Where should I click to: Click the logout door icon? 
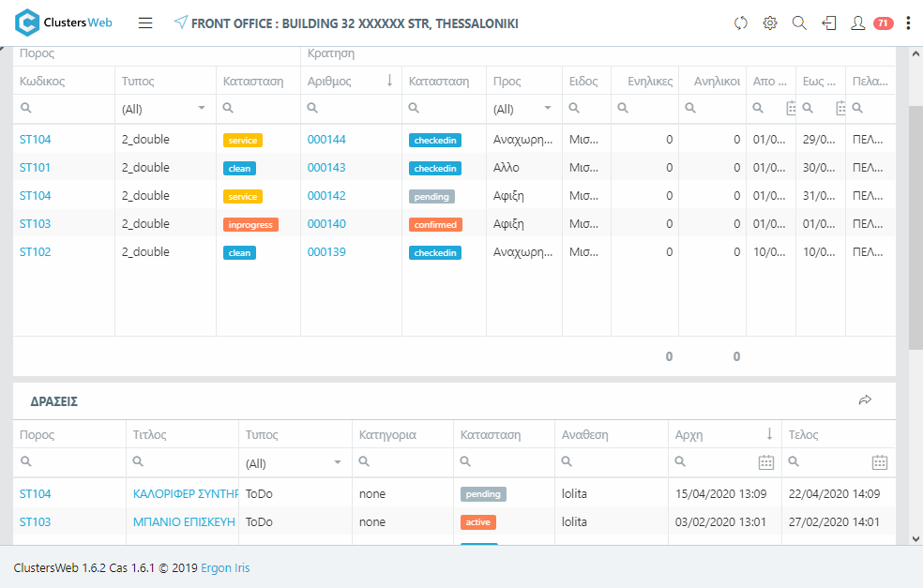(x=828, y=23)
